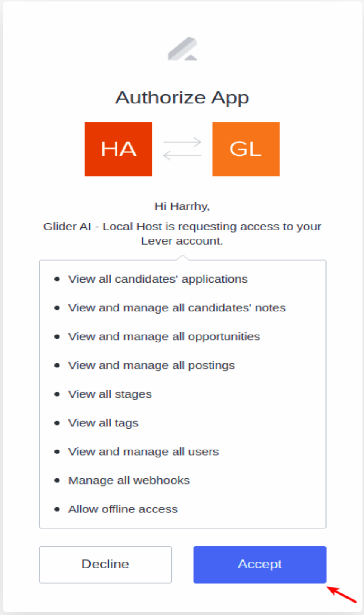This screenshot has width=364, height=615.
Task: Click the bullet beside 'Manage all webhooks'
Action: (x=56, y=481)
